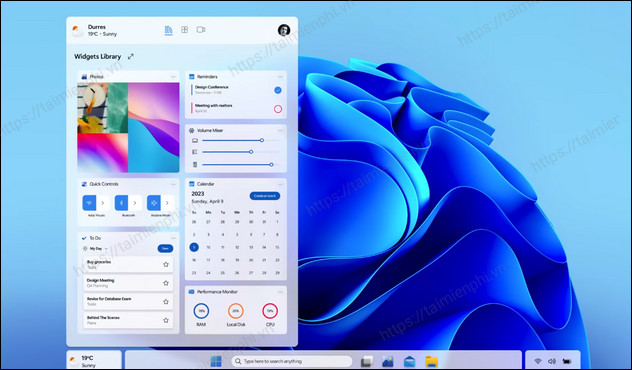Open the Calendar widget options menu
632x370 pixels.
point(280,184)
